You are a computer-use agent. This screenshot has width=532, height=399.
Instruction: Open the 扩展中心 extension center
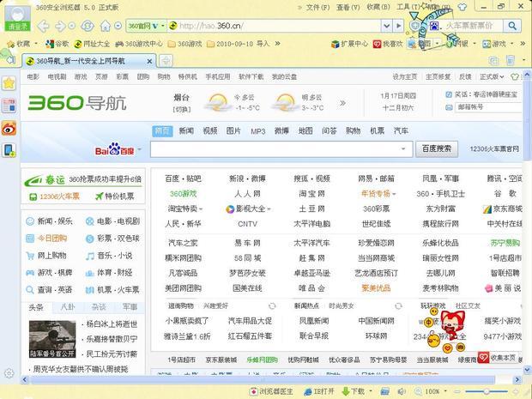[x=349, y=44]
